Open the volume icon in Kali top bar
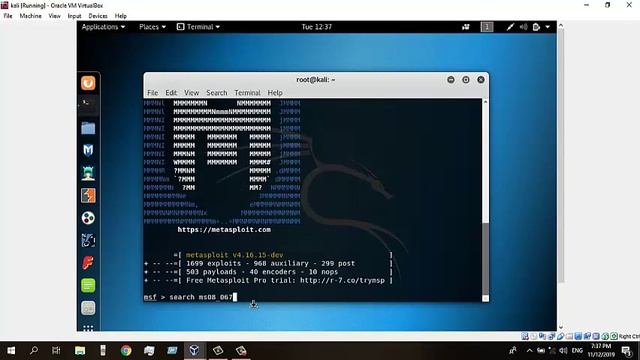 (x=524, y=27)
